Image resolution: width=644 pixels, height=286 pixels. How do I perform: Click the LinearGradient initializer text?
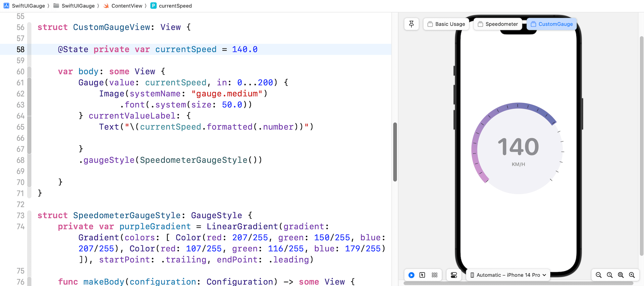[x=242, y=227]
